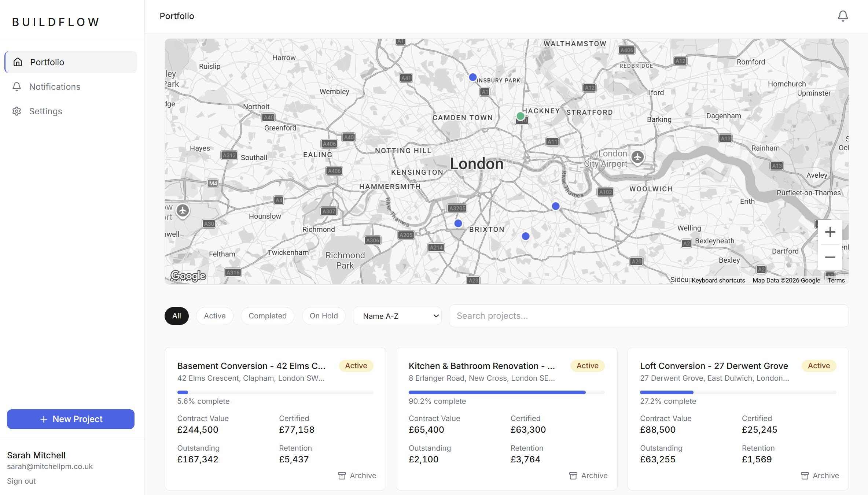868x495 pixels.
Task: Open Basement Conversion - 42 Elms project card
Action: coord(275,419)
